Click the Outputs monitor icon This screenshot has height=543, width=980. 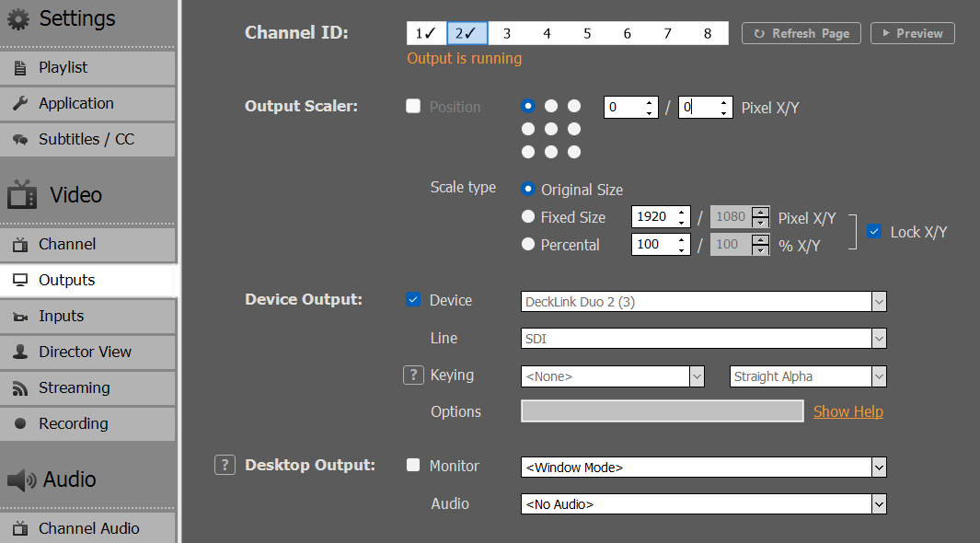20,280
